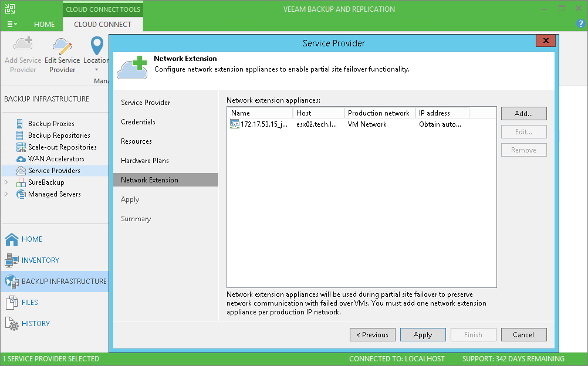Sort appliances by Name column header
Viewport: 588px width, 366px height.
coord(260,113)
